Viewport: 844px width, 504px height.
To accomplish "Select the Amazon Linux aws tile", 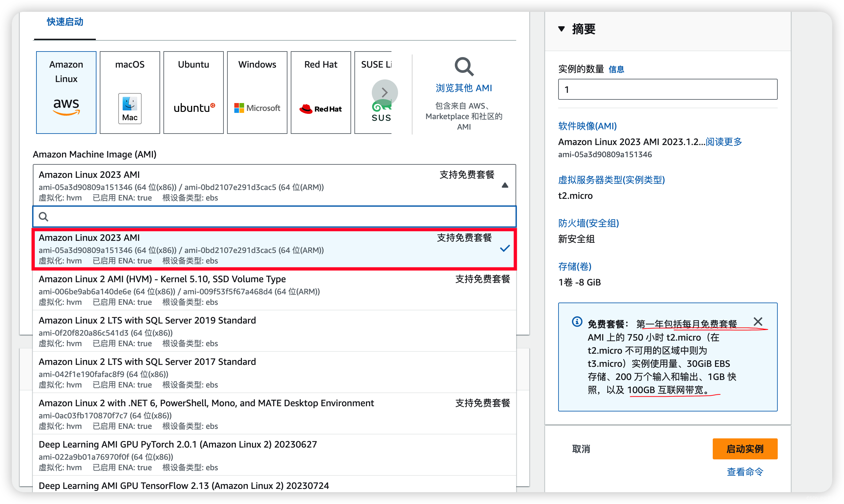I will 66,92.
